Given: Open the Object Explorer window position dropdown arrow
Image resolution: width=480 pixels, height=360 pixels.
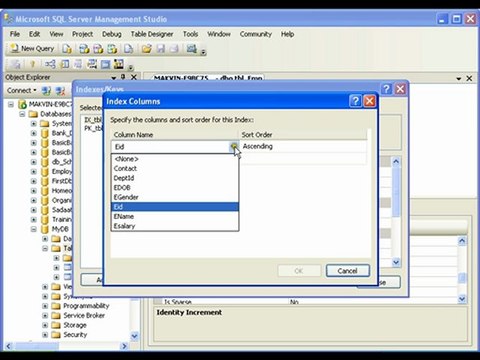Looking at the screenshot, I should 114,78.
